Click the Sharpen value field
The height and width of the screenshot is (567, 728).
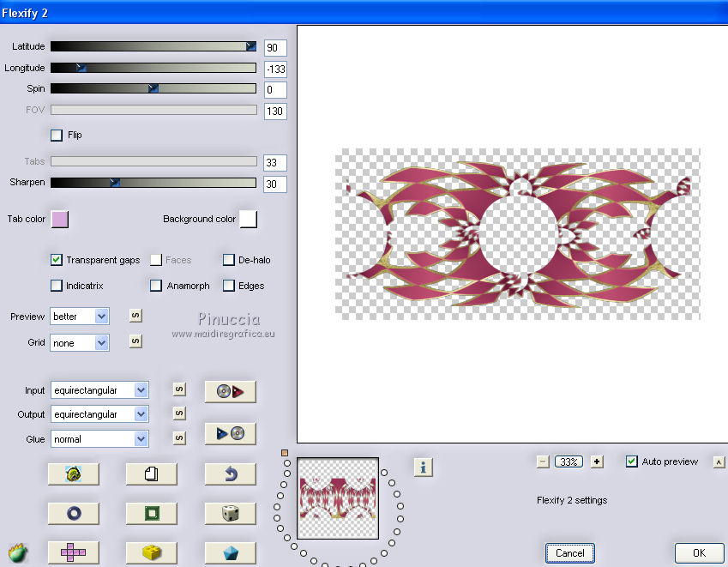pyautogui.click(x=275, y=184)
